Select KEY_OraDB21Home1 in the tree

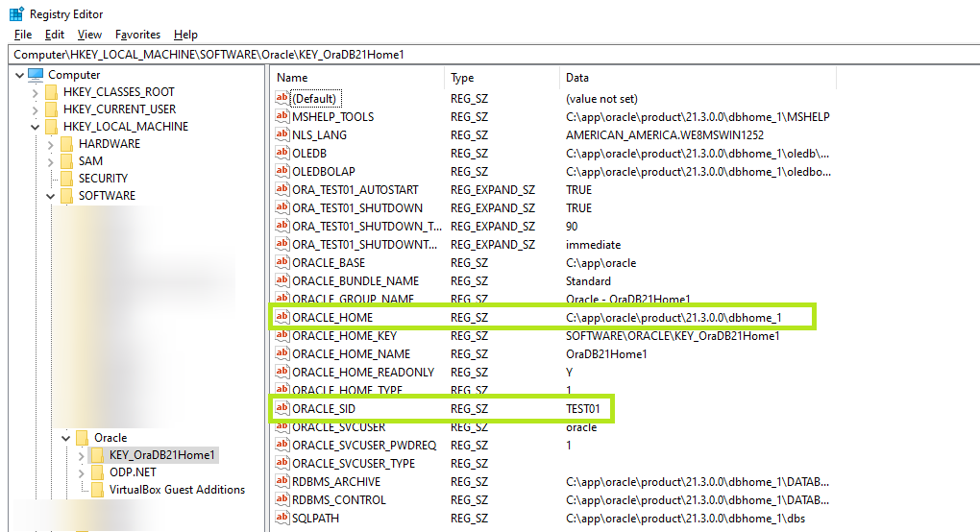click(x=161, y=455)
